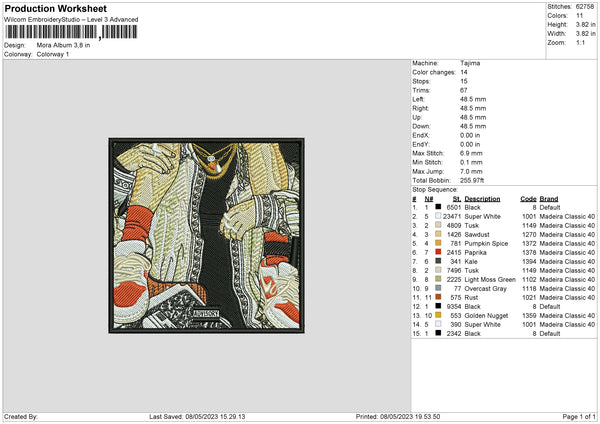
Task: Click the Stops value '15'
Action: point(464,81)
